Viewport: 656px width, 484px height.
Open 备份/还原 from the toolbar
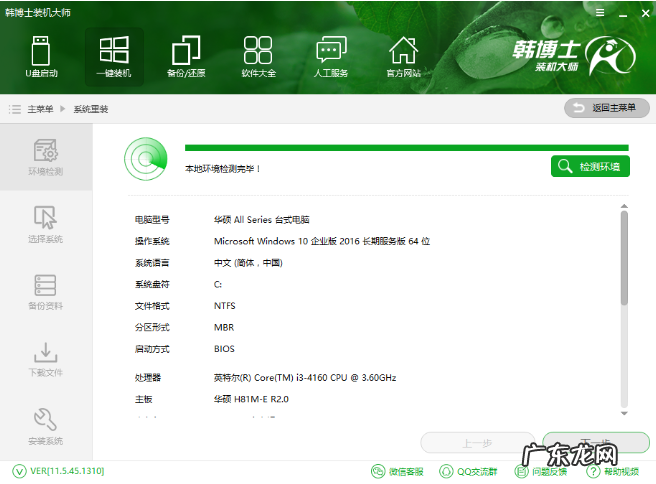[x=186, y=57]
